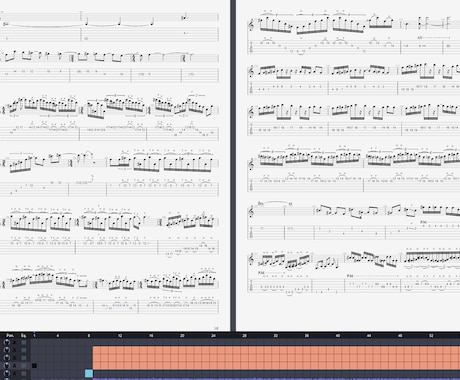Click the treble clef of the right page's second system
This screenshot has height=380, width=460.
click(x=251, y=72)
